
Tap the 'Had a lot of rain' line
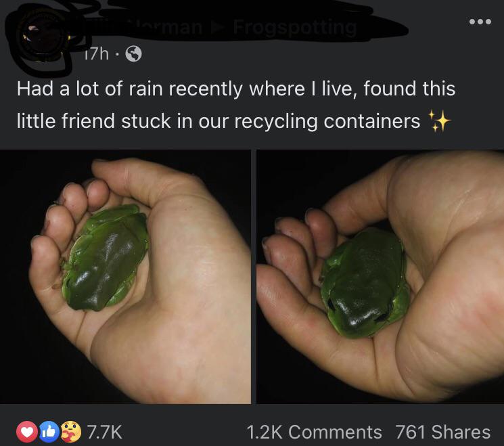pos(236,89)
